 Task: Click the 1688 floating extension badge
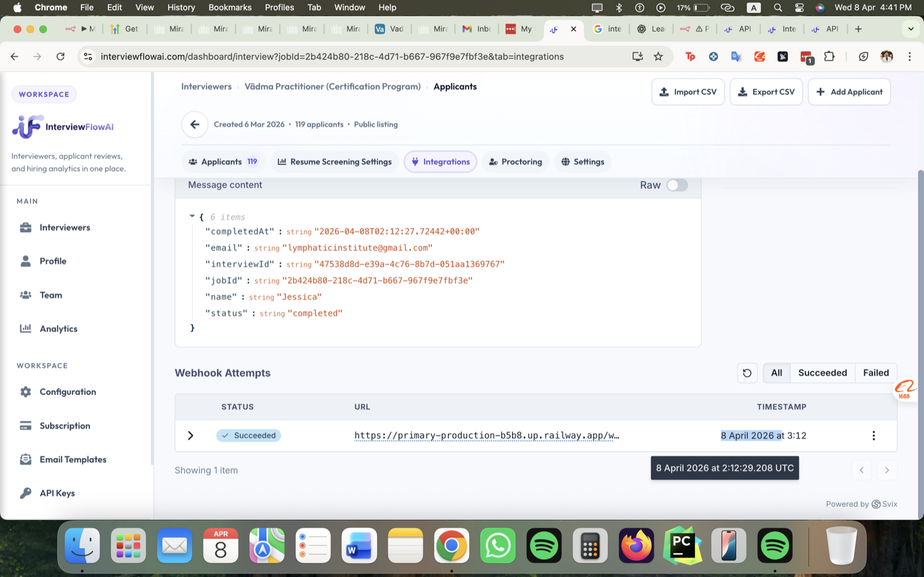tap(905, 389)
